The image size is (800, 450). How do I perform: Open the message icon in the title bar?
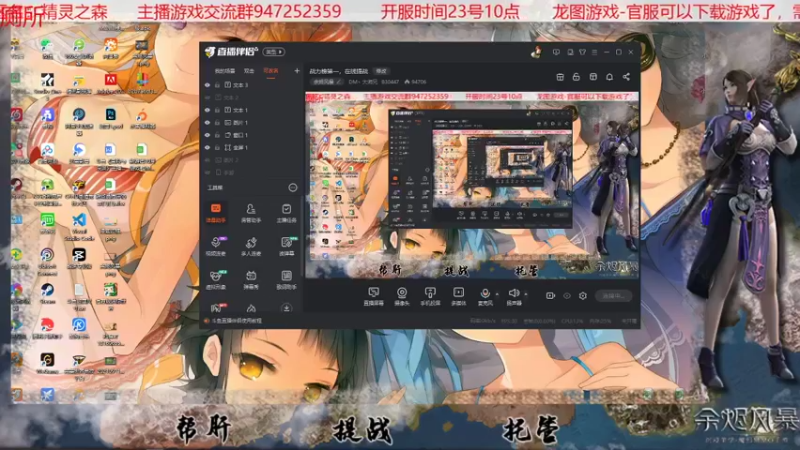[x=556, y=52]
